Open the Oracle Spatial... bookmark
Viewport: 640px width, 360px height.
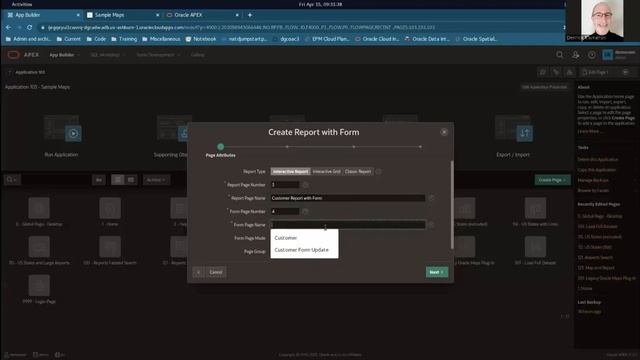(x=476, y=39)
